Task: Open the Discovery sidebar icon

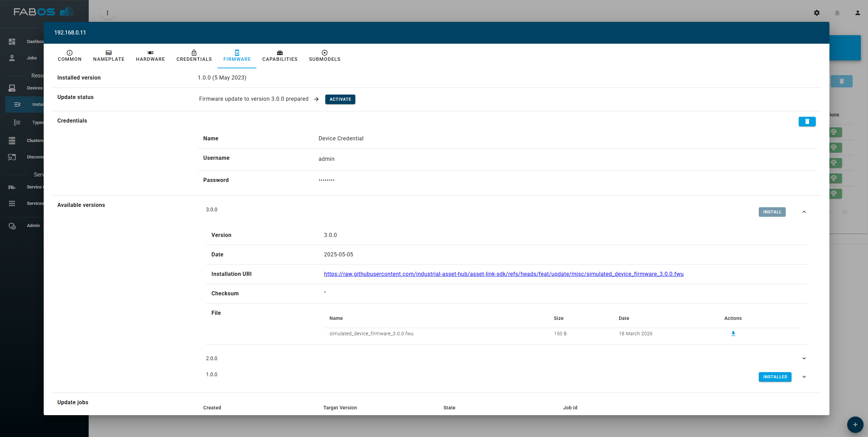Action: pyautogui.click(x=12, y=157)
